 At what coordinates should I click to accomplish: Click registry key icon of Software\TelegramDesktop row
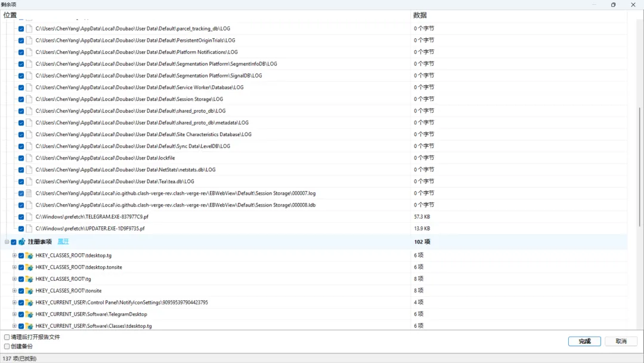click(29, 314)
